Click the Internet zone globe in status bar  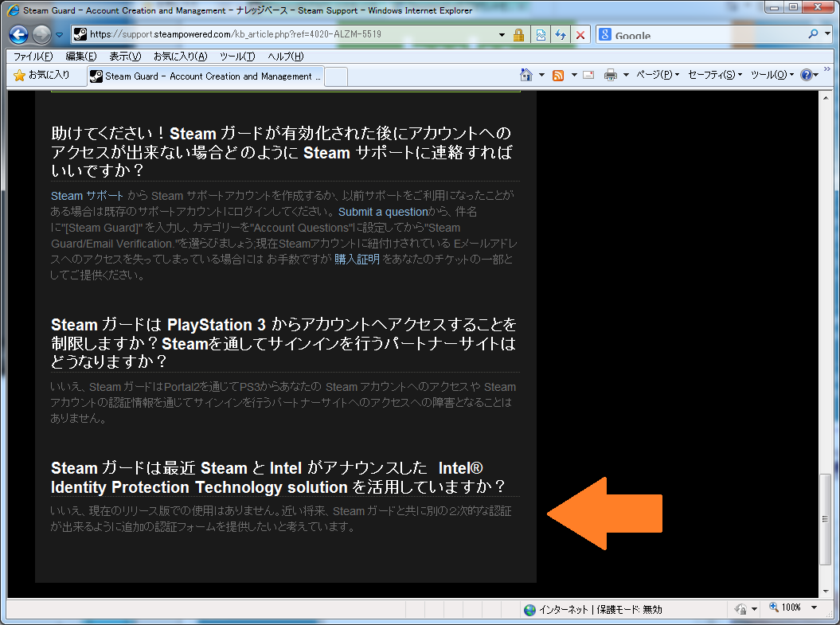(x=529, y=609)
